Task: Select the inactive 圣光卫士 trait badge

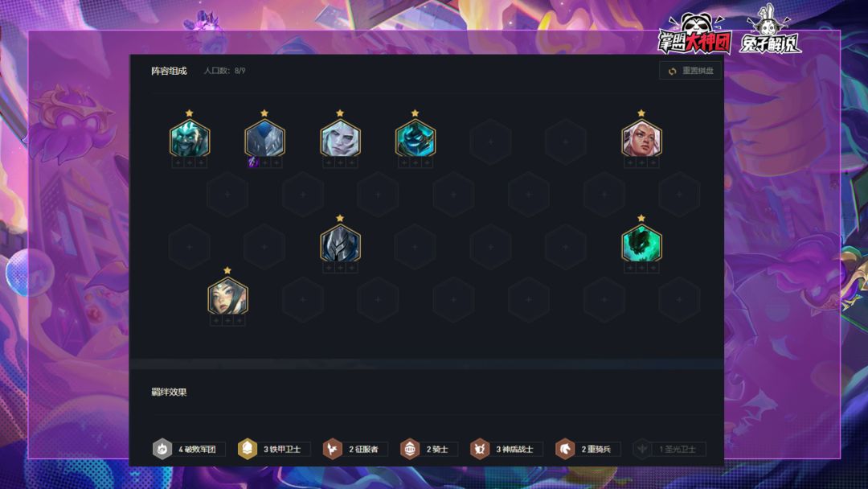Action: [x=669, y=449]
